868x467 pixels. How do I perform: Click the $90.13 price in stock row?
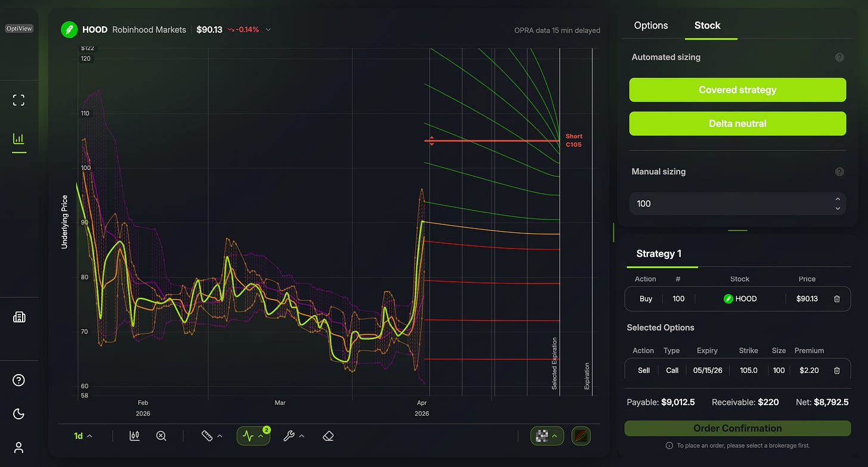tap(807, 299)
